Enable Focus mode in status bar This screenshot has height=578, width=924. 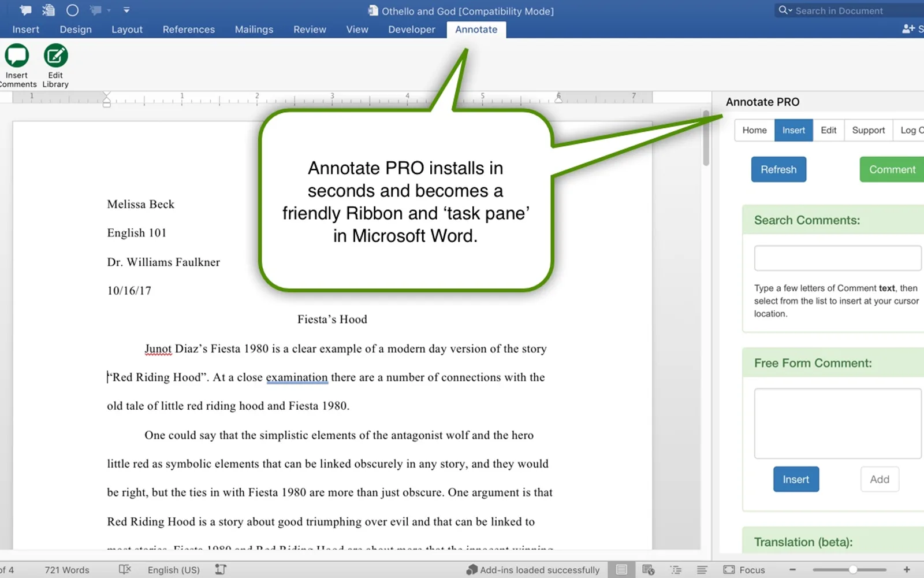[x=744, y=570]
